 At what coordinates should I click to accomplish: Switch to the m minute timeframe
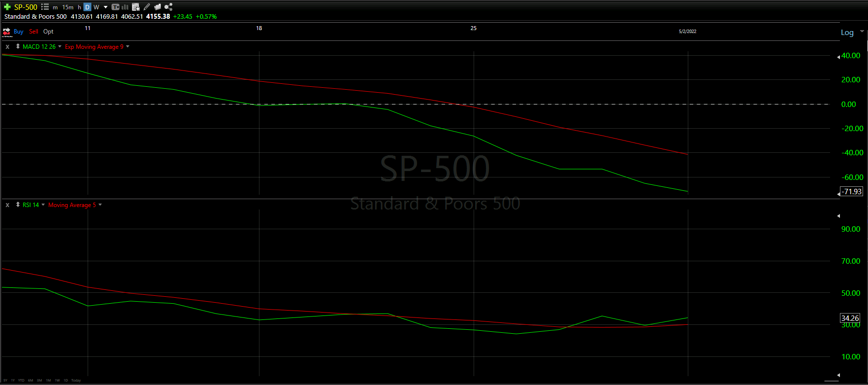point(55,7)
